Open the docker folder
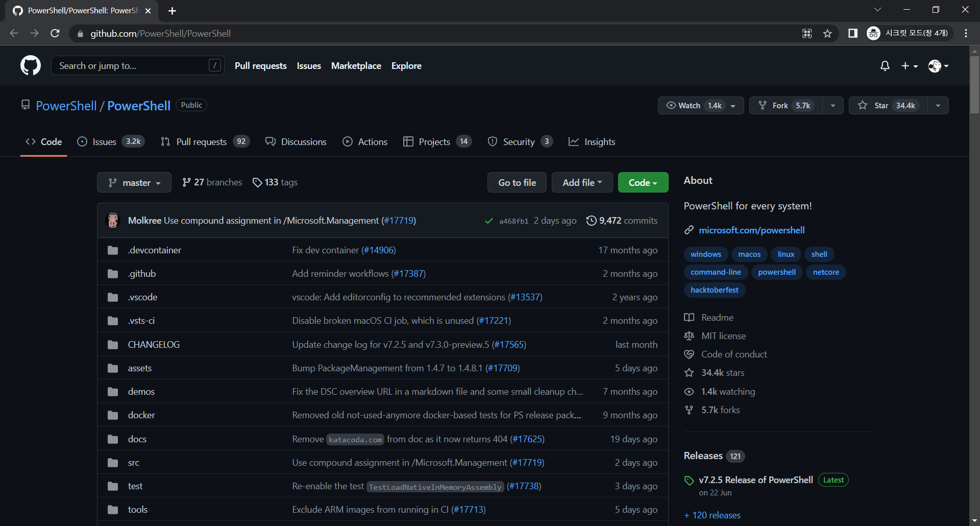The height and width of the screenshot is (526, 980). 141,415
